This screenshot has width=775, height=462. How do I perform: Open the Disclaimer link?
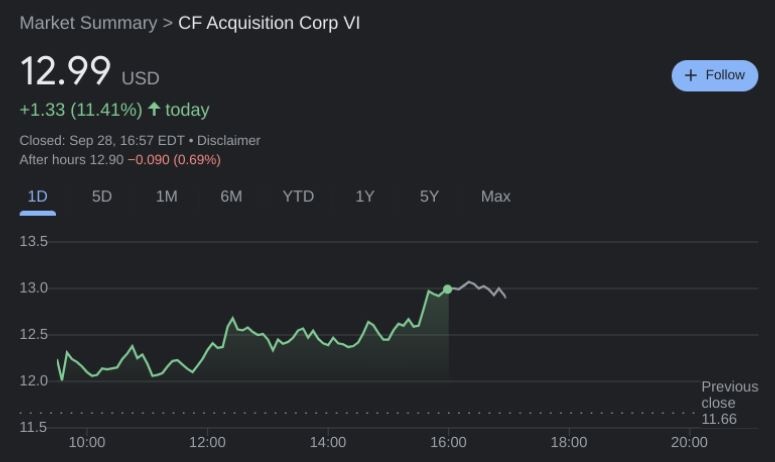(228, 141)
